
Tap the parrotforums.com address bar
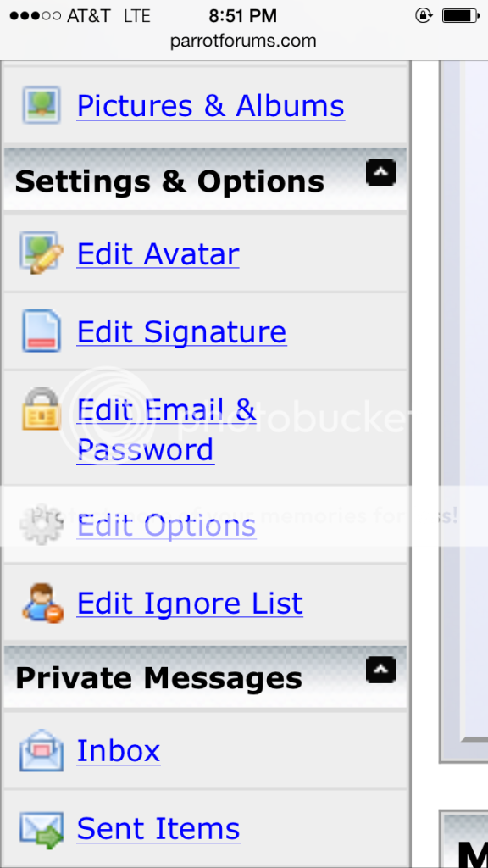point(243,42)
